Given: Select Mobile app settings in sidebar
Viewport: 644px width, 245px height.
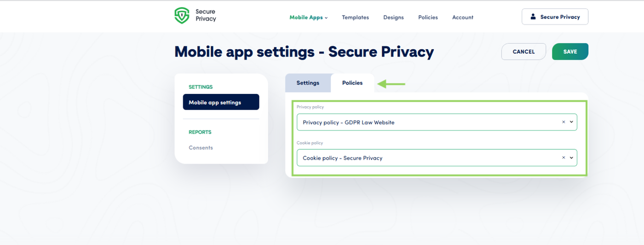Looking at the screenshot, I should pos(221,102).
